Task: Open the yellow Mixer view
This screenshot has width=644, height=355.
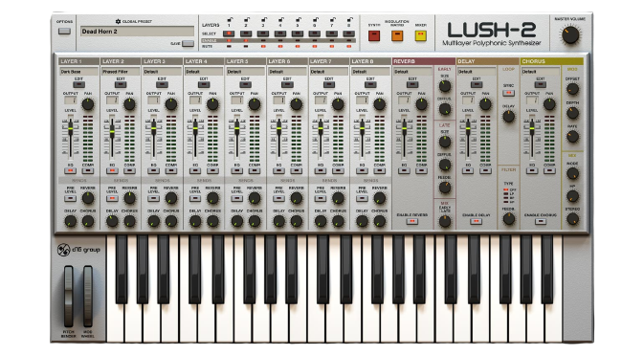Action: 421,36
